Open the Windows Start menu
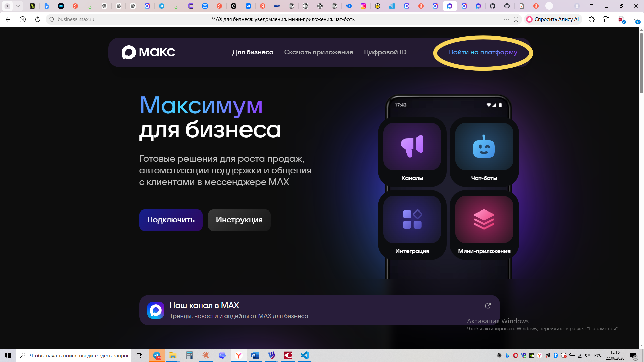Image resolution: width=644 pixels, height=362 pixels. point(8,355)
